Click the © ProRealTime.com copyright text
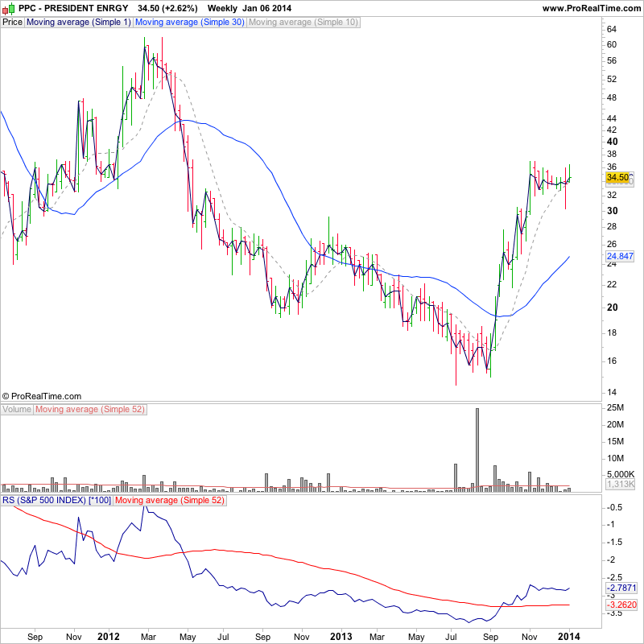Viewport: 644px width, 644px height. (x=42, y=396)
